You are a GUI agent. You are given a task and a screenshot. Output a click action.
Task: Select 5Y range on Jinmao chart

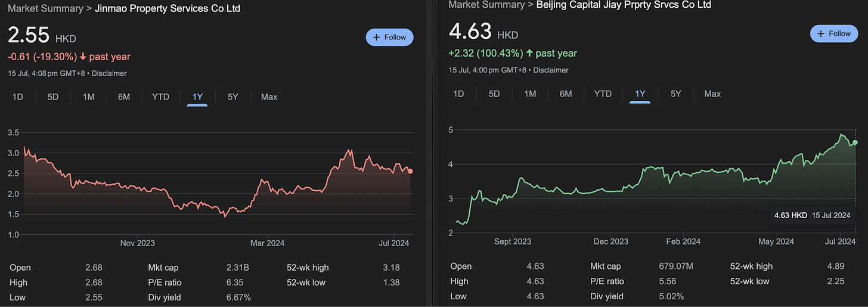click(233, 97)
